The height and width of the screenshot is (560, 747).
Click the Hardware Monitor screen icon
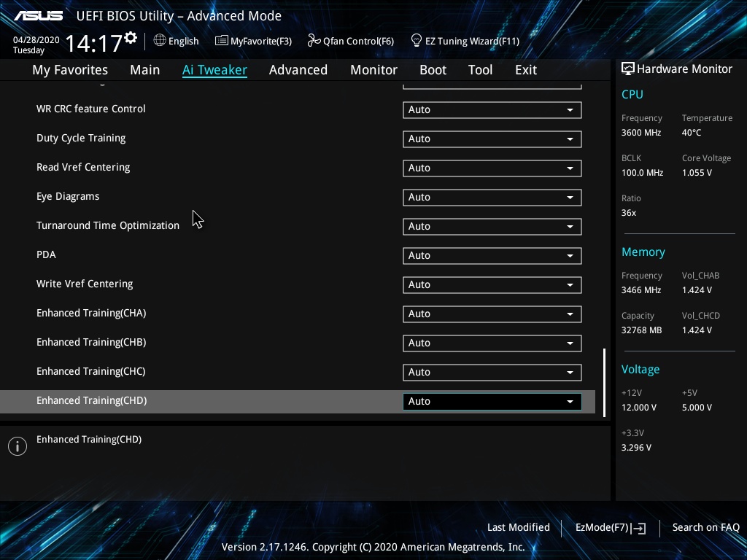point(628,69)
